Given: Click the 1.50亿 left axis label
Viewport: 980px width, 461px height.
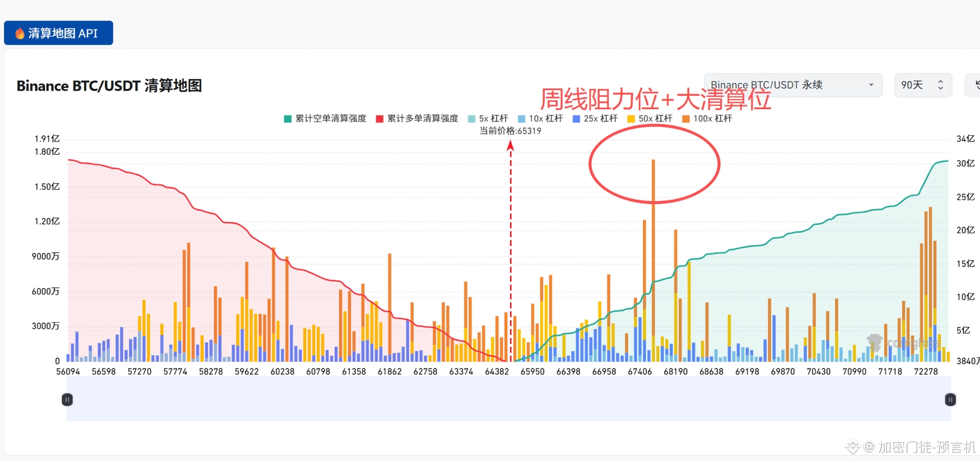Looking at the screenshot, I should click(47, 187).
